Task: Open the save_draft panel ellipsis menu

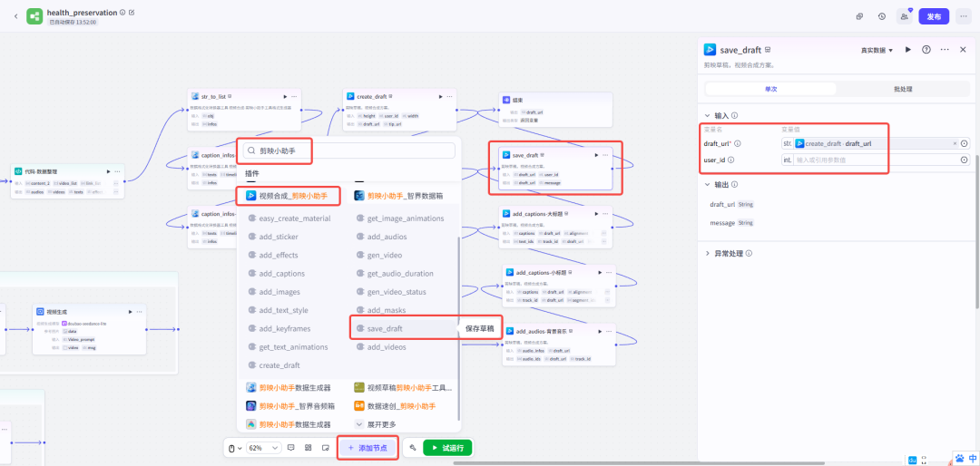Action: [x=945, y=49]
